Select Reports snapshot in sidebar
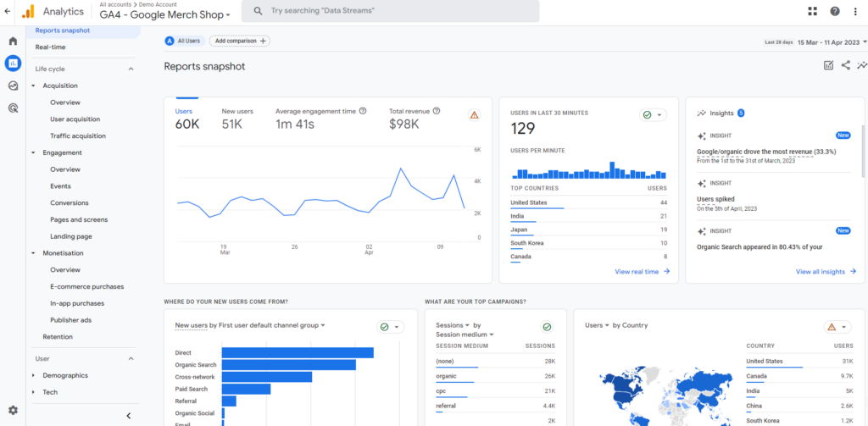Screen dimensions: 868x426 point(83,31)
